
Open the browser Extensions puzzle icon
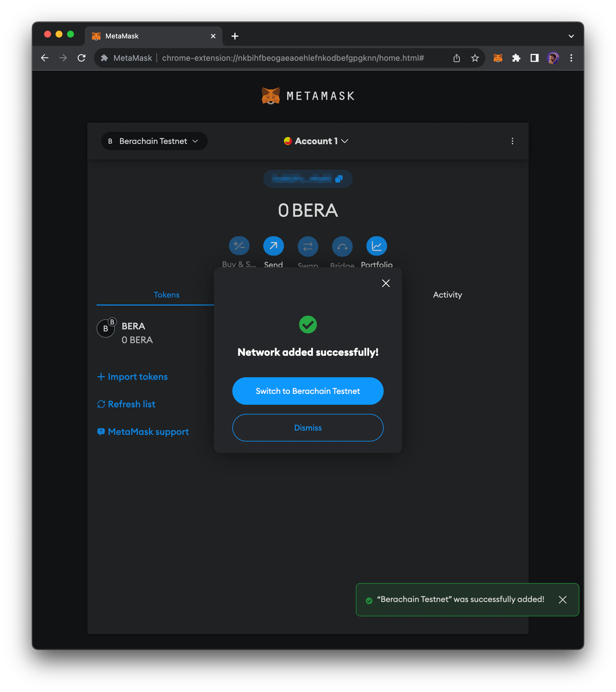516,58
